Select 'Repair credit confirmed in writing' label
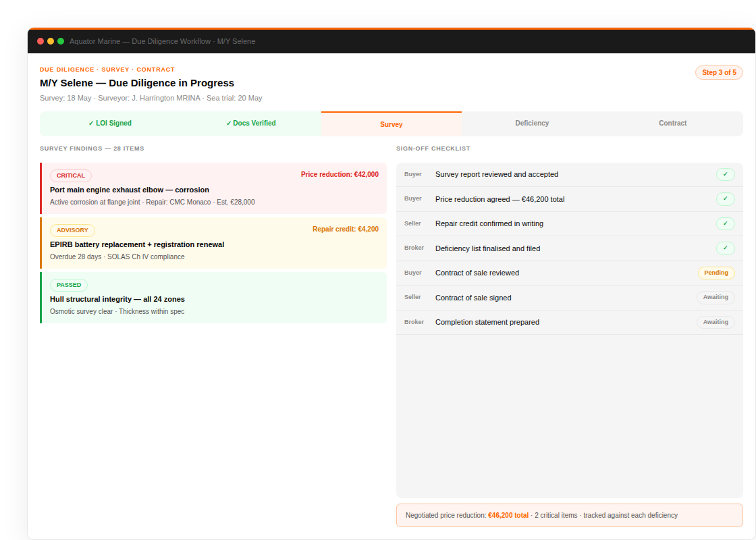756x540 pixels. (489, 223)
